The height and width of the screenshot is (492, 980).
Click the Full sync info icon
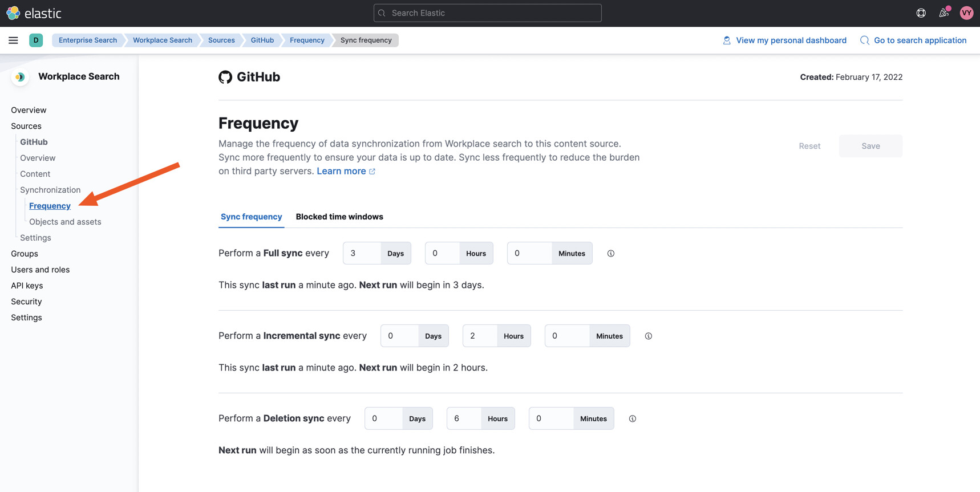pos(611,253)
